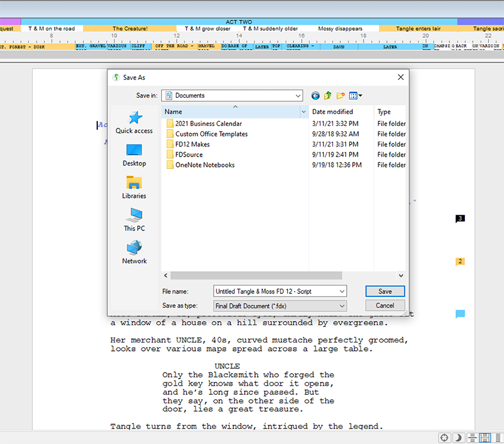Open Quick access in the sidebar
The width and height of the screenshot is (504, 444).
[x=134, y=122]
